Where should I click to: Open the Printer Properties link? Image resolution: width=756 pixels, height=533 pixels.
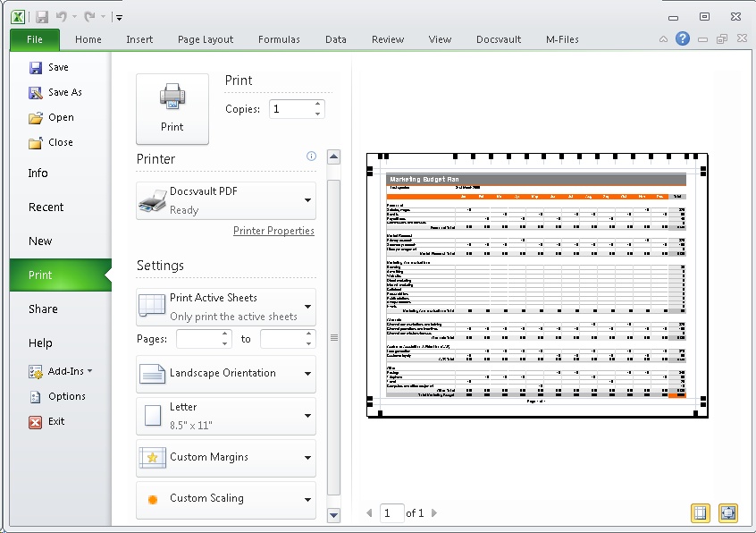pyautogui.click(x=273, y=231)
